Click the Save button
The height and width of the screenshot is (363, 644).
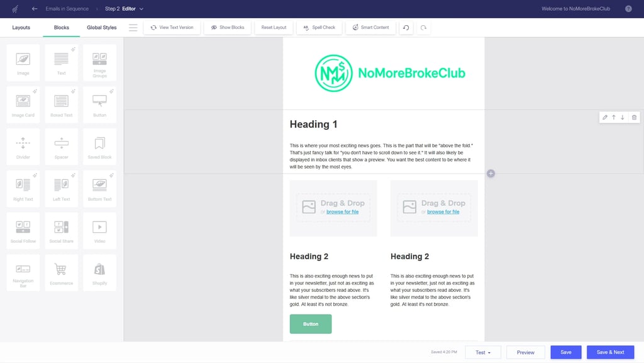point(566,352)
